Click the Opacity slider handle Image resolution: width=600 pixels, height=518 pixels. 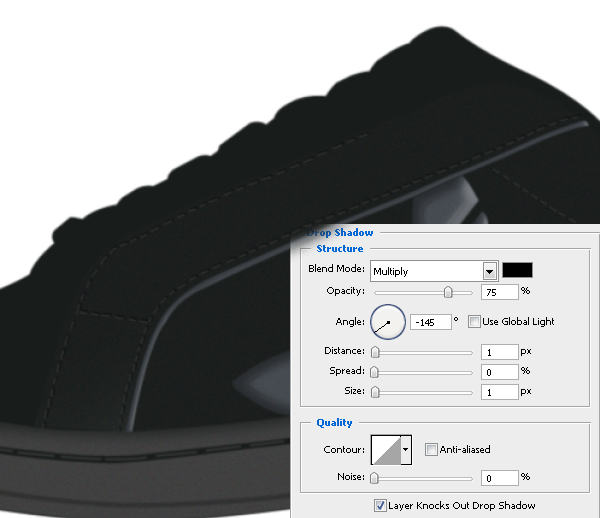pos(448,292)
